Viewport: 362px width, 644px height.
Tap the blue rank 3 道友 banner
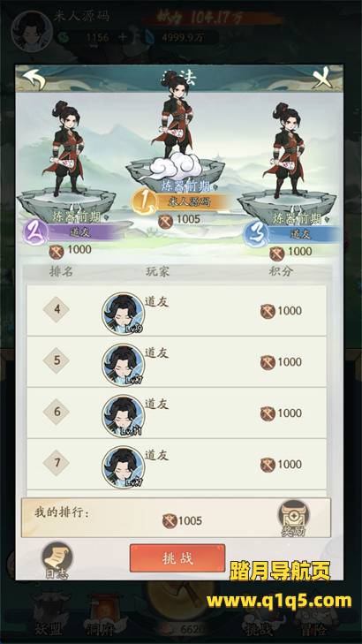tap(292, 234)
